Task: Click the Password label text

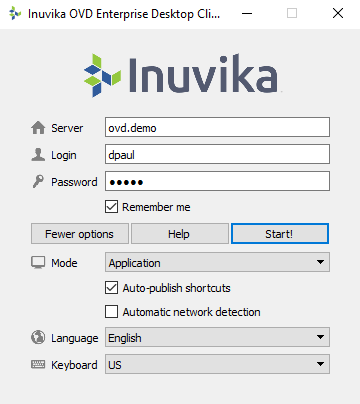Action: pyautogui.click(x=74, y=182)
